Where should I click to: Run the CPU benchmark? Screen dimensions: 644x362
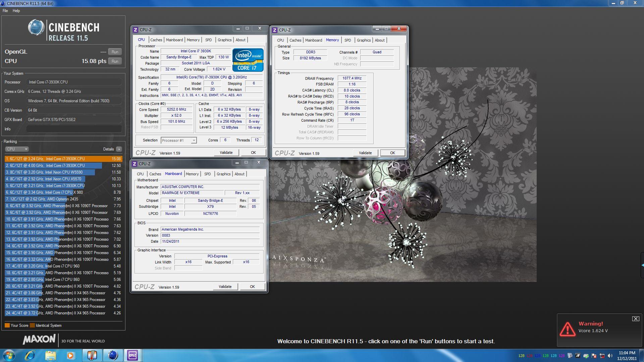tap(115, 61)
